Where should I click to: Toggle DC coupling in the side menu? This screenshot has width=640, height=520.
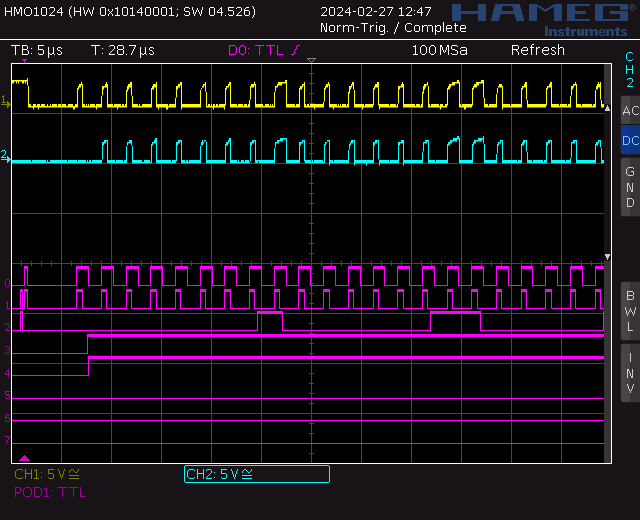coord(629,141)
